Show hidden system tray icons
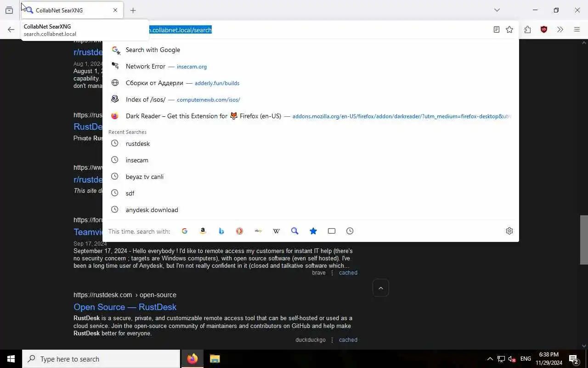 (x=490, y=359)
